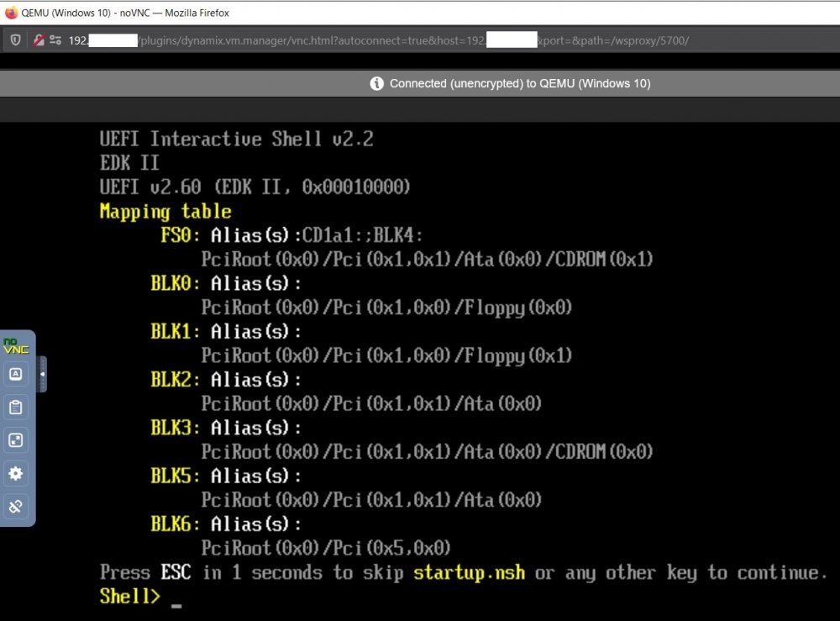
Task: Click the device path ending in Floppy(0x1)
Action: (x=386, y=355)
